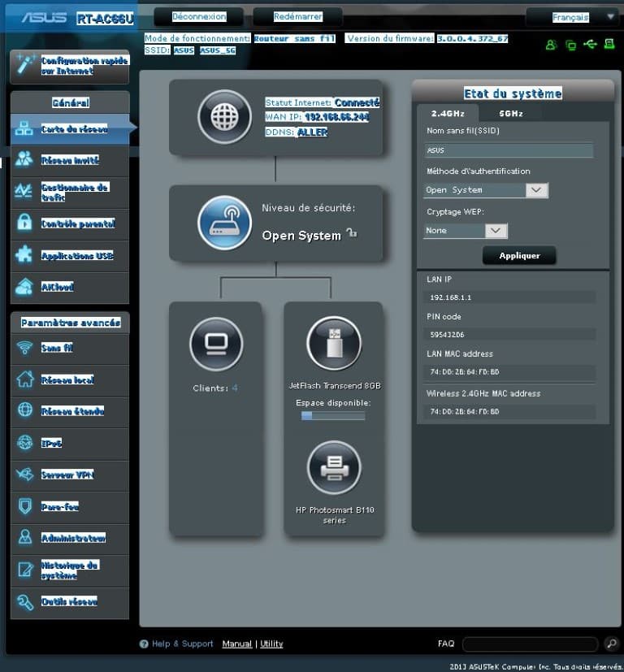Open the Carte du réseau network map icon

coord(24,128)
